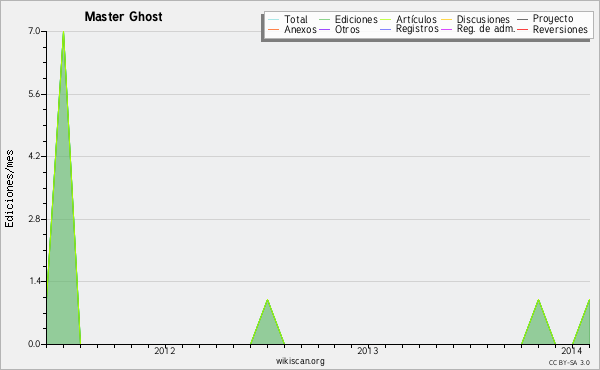The height and width of the screenshot is (370, 600).
Task: Click the y-axis label '4.2'
Action: click(x=34, y=156)
